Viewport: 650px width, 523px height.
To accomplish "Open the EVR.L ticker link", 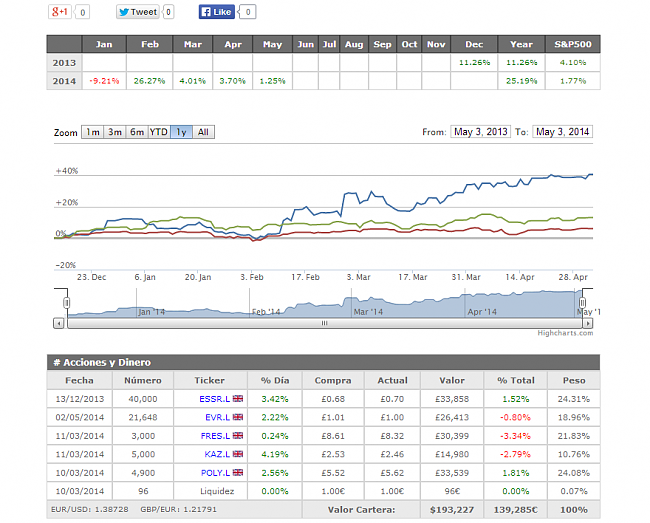I will pos(217,417).
